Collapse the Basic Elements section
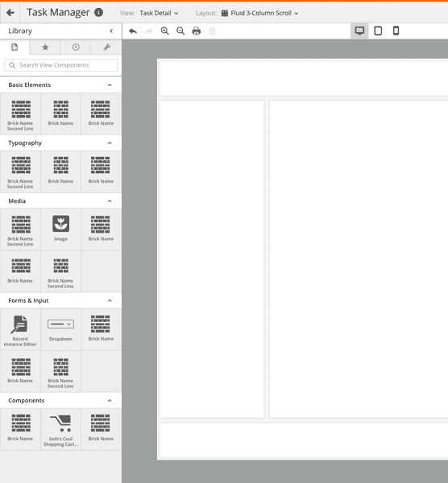This screenshot has height=483, width=448. (x=110, y=85)
